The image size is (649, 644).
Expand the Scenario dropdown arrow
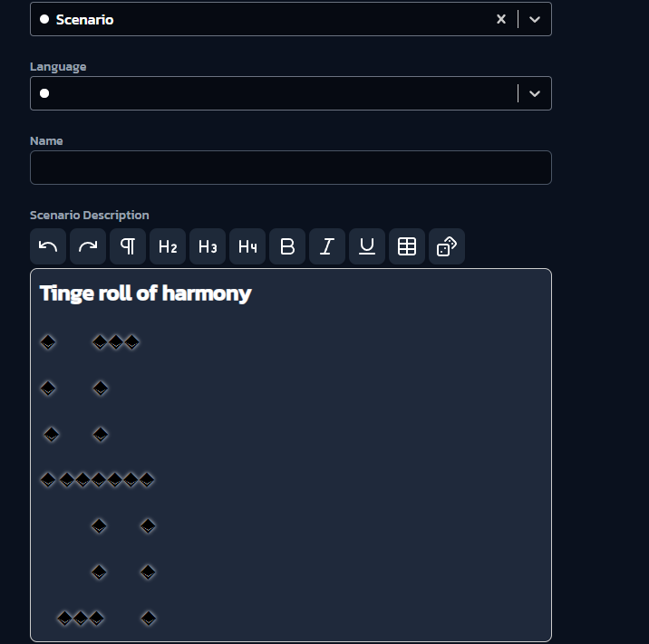click(x=535, y=19)
